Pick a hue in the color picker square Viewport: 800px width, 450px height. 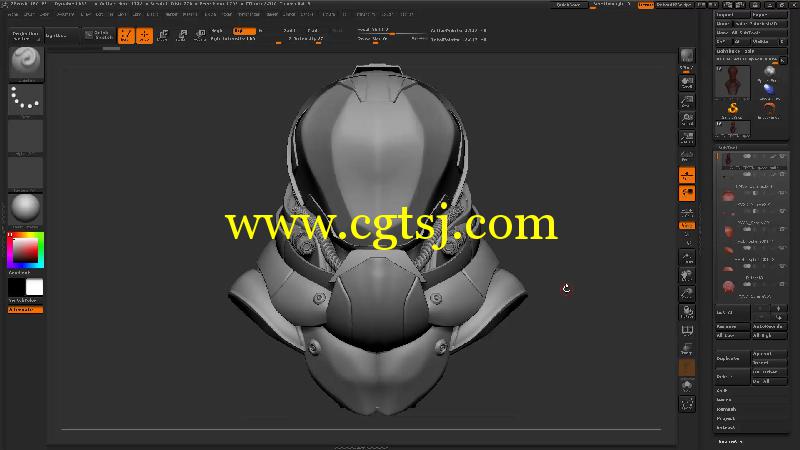point(26,250)
